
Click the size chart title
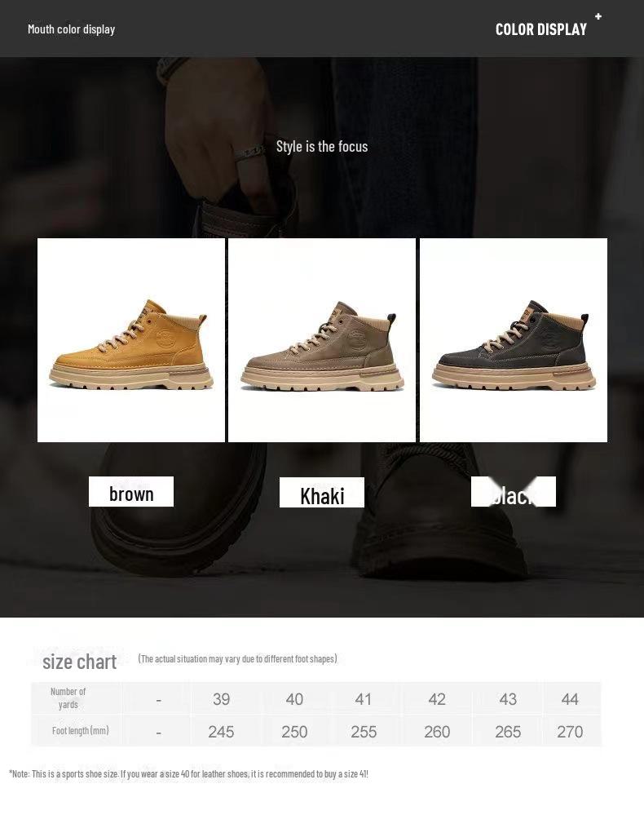[x=79, y=662]
